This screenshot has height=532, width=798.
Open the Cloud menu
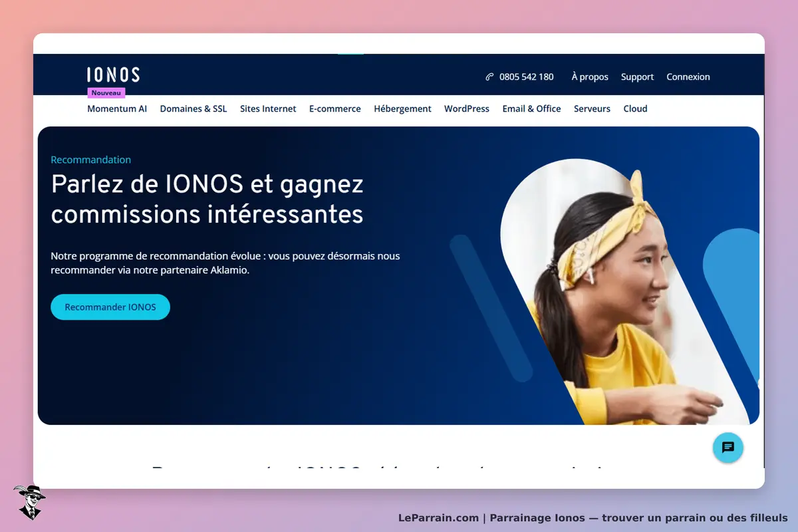pyautogui.click(x=635, y=108)
